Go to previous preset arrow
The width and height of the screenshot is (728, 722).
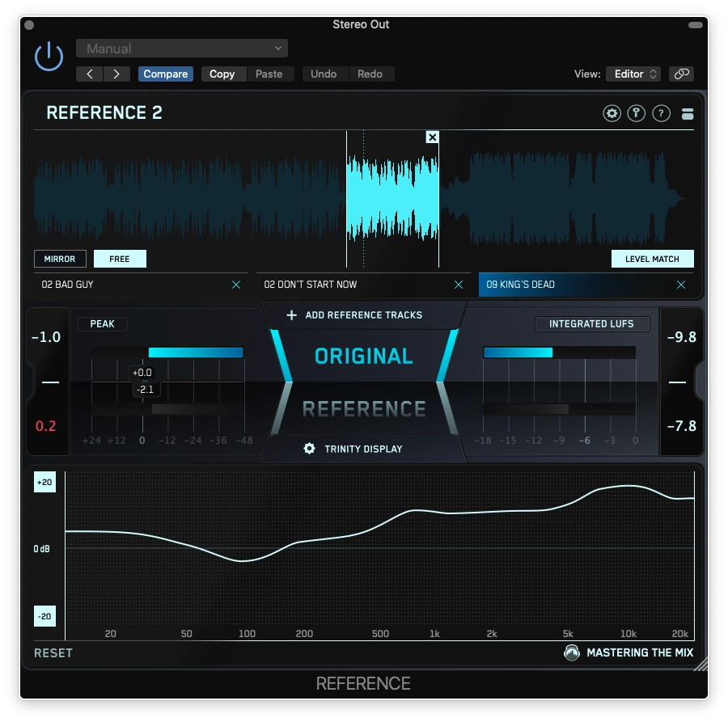tap(90, 74)
